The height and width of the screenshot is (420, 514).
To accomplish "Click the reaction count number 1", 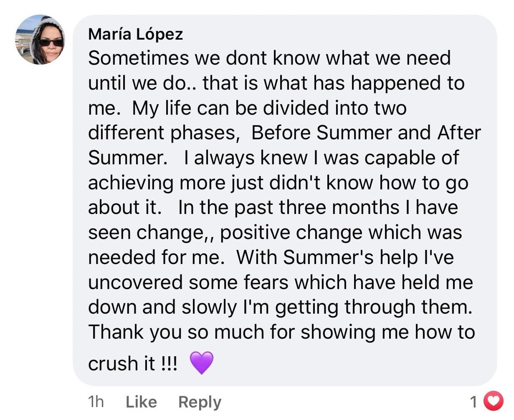I will 473,402.
